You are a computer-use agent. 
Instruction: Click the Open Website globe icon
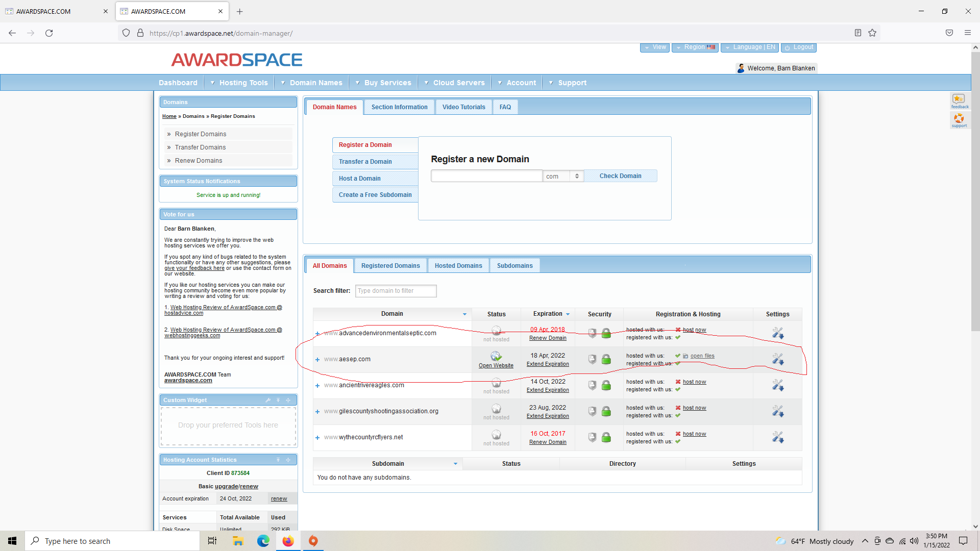(496, 356)
